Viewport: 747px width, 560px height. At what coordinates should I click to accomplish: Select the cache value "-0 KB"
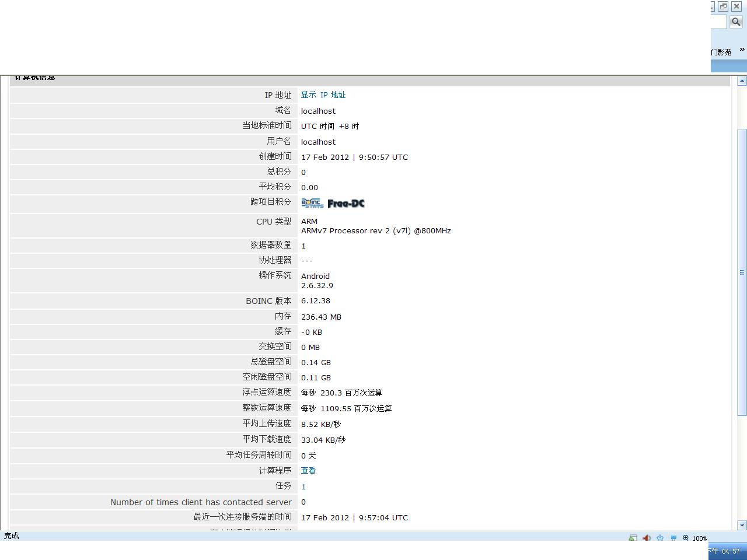311,332
